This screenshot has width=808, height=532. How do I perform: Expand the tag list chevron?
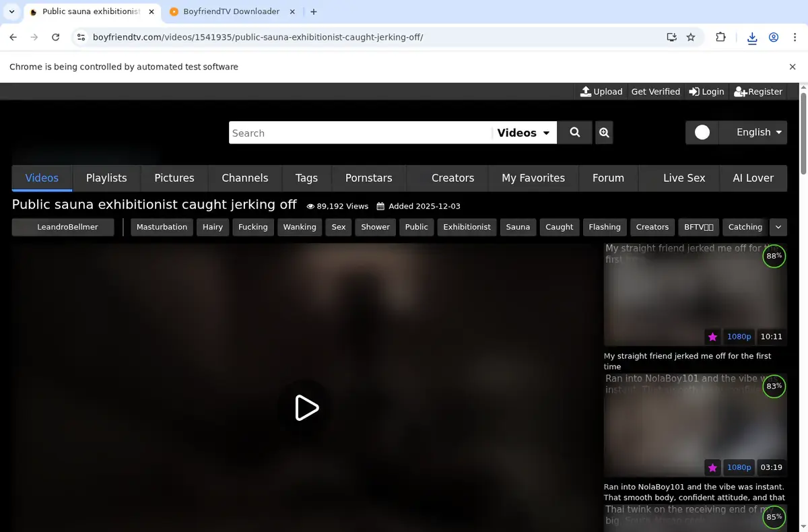pos(778,227)
